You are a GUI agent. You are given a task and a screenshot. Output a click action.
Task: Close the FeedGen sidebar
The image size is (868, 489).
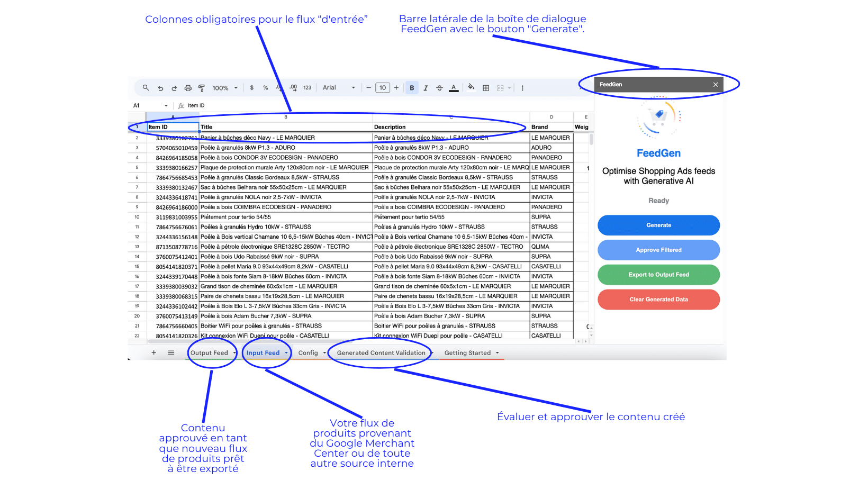click(716, 85)
